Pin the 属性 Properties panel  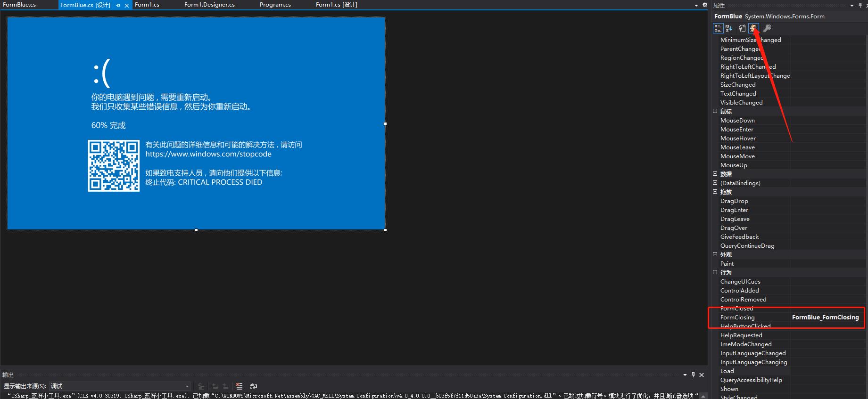(860, 5)
